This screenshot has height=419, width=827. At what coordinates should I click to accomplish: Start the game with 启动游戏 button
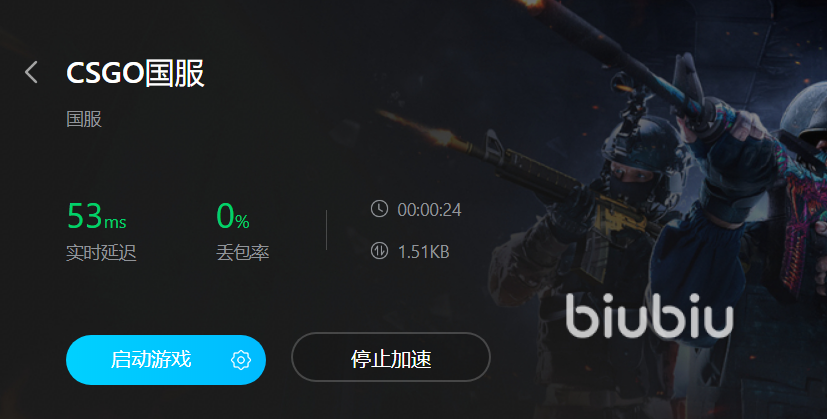[166, 360]
